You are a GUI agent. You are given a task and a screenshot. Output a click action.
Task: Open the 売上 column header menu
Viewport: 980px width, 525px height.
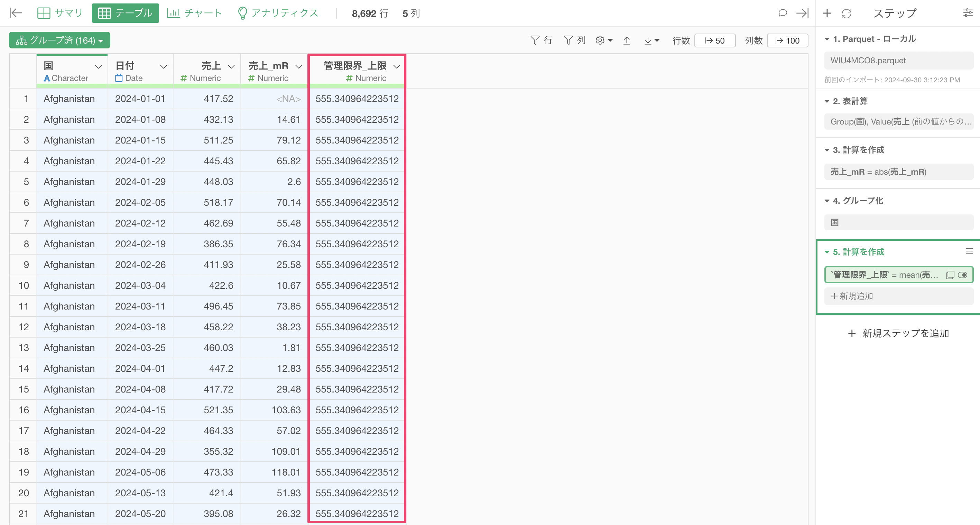[231, 66]
